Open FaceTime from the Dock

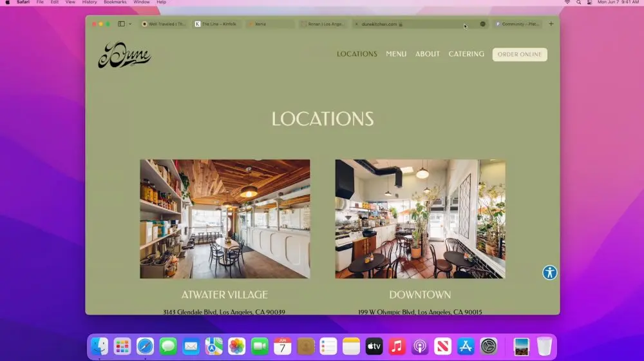(260, 346)
